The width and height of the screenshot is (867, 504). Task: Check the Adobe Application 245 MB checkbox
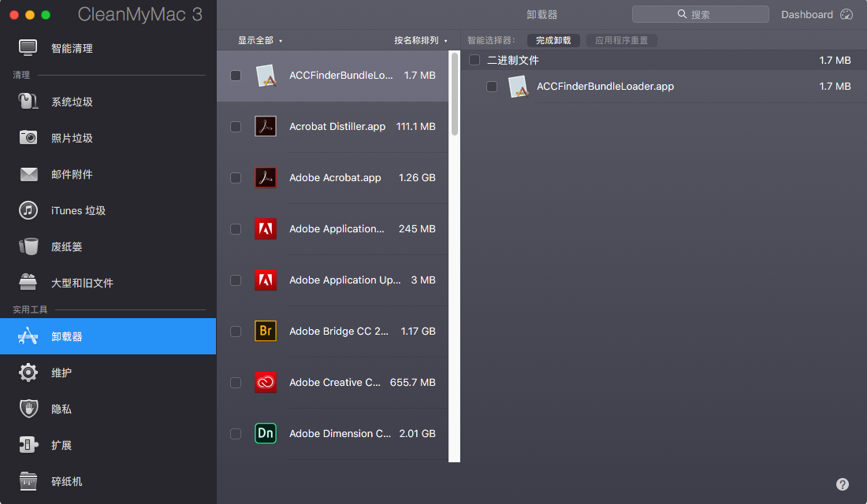pyautogui.click(x=236, y=229)
